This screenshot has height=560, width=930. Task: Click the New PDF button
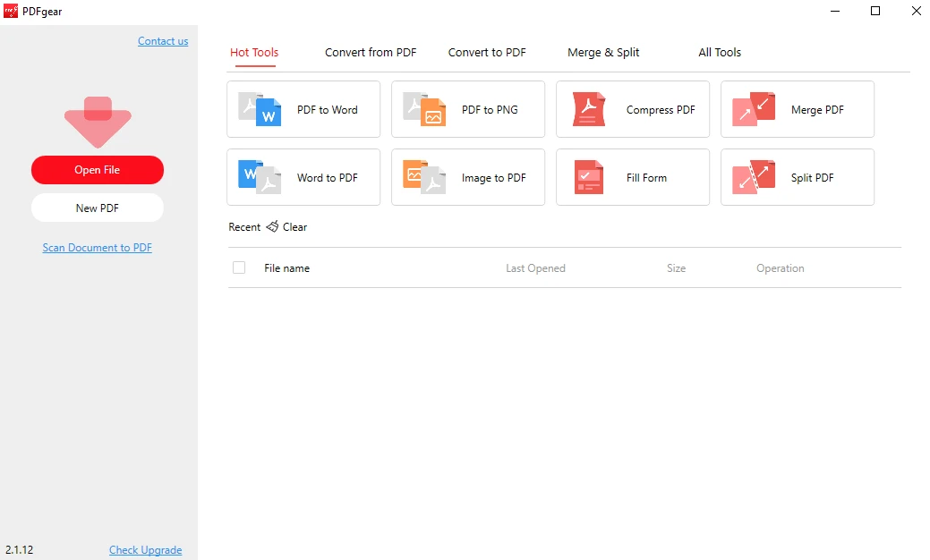pos(98,208)
